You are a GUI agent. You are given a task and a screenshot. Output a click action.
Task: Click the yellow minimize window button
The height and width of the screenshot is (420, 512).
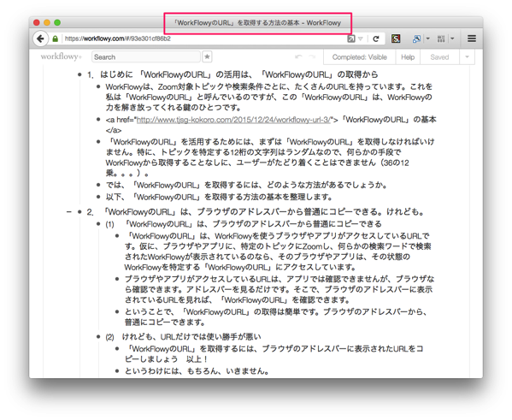tap(47, 22)
